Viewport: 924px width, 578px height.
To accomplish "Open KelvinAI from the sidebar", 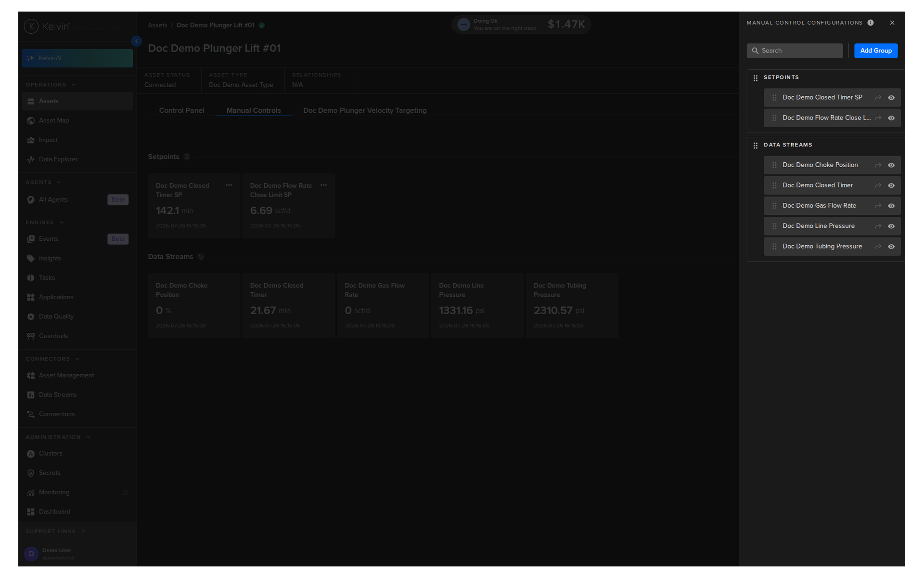I will coord(77,58).
